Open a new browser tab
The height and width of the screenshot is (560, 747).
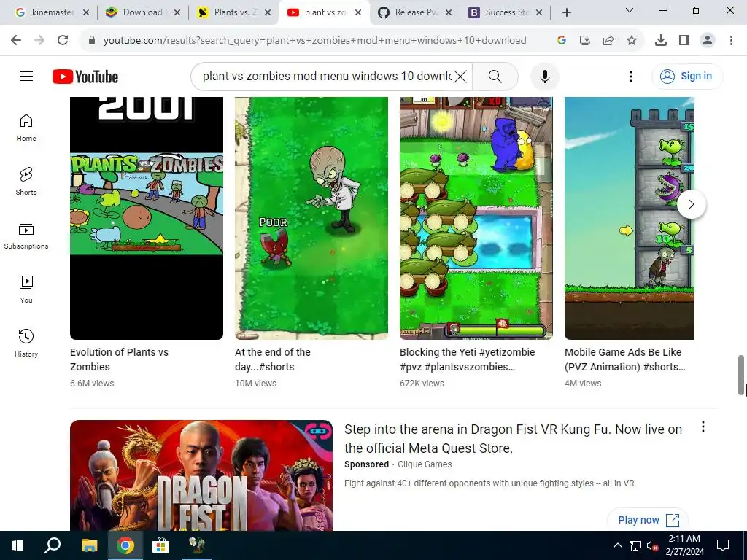[x=566, y=12]
